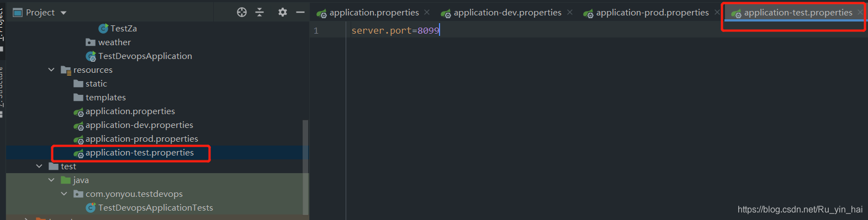Click the Select Opened File target icon
Viewport: 868px width, 220px height.
pyautogui.click(x=242, y=12)
